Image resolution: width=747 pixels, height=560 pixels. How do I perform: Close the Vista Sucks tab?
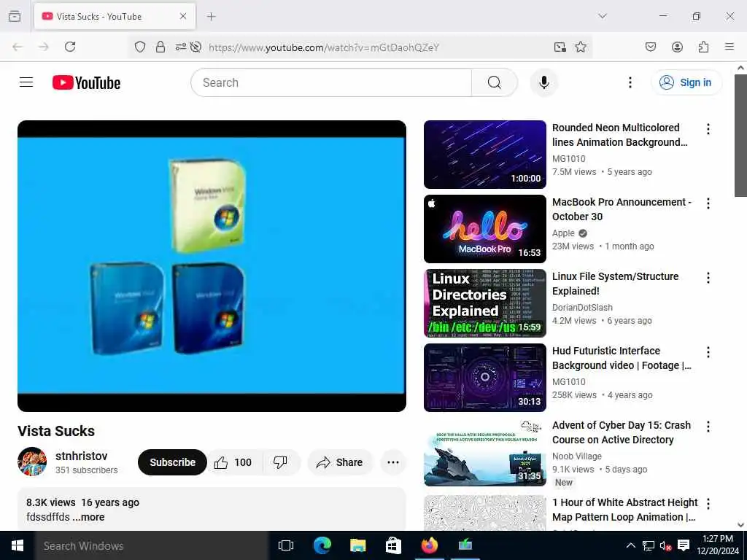(183, 16)
